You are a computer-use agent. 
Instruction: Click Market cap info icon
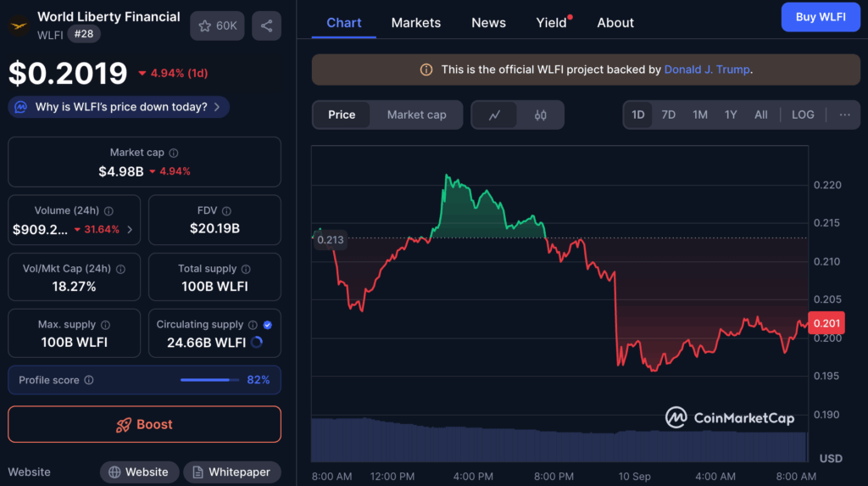174,154
